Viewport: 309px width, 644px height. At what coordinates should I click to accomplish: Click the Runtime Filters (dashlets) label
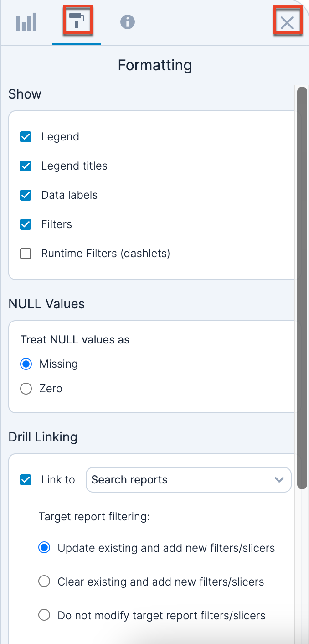tap(105, 254)
